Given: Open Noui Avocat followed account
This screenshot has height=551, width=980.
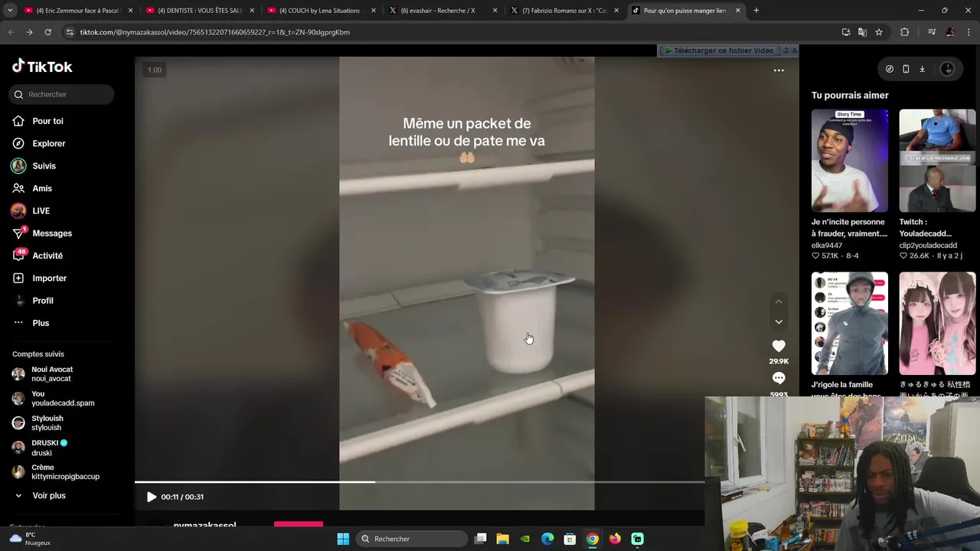Looking at the screenshot, I should coord(52,374).
